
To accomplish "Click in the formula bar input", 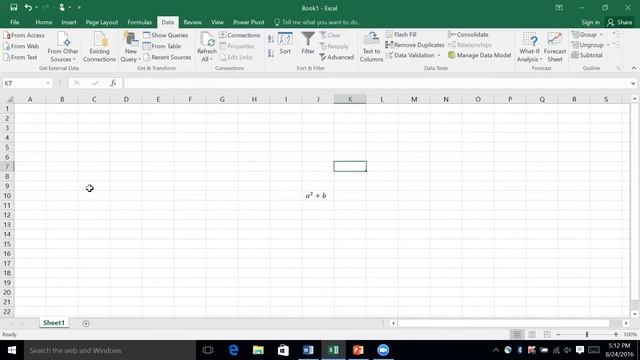I will [x=376, y=83].
